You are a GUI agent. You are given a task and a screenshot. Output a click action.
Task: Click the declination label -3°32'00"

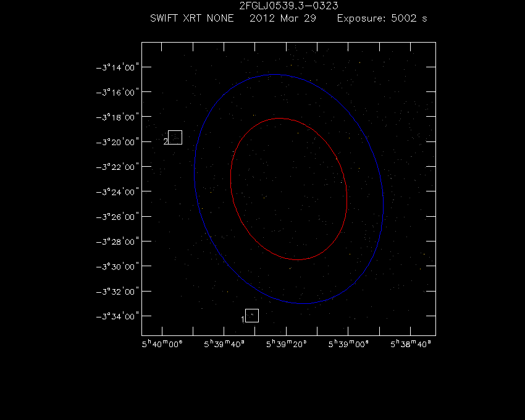click(x=117, y=292)
